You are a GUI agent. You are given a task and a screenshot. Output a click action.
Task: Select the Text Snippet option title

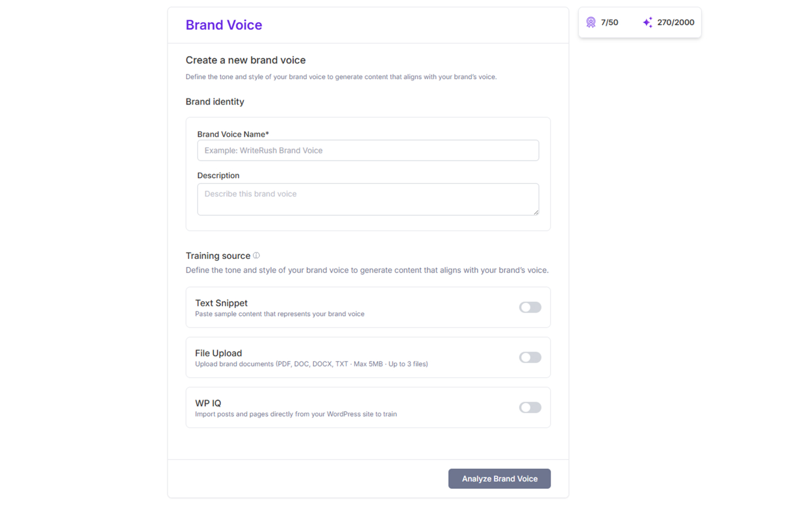point(221,303)
